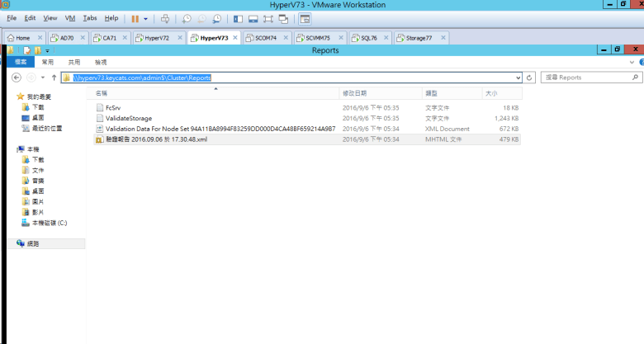The image size is (644, 344).
Task: Open the power options dropdown arrow
Action: [x=146, y=18]
